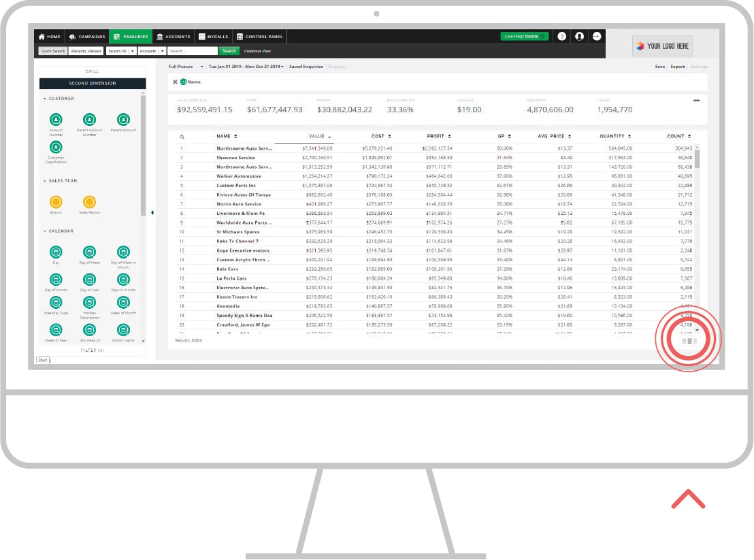Image resolution: width=754 pixels, height=560 pixels.
Task: Click the Live Help Online button
Action: point(524,37)
